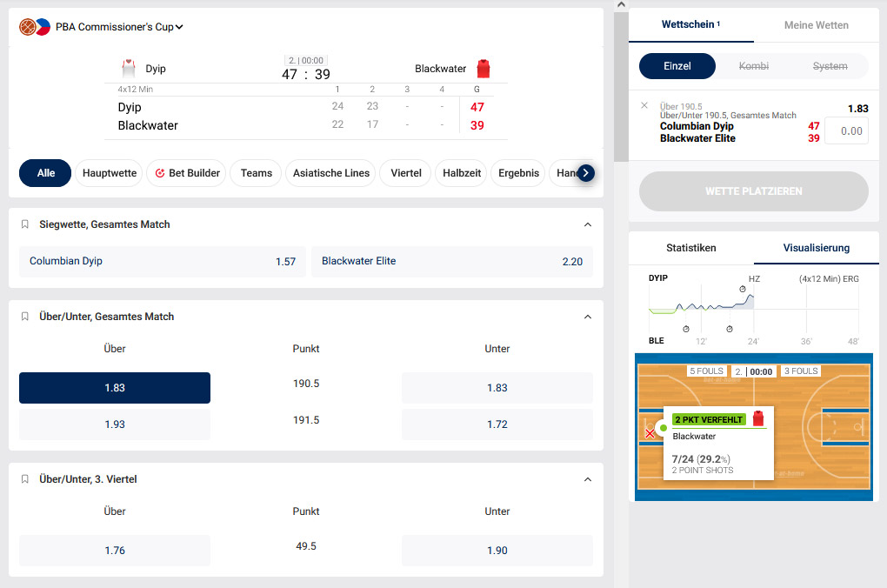Switch to Wettschein tab
The height and width of the screenshot is (588, 887).
point(690,25)
